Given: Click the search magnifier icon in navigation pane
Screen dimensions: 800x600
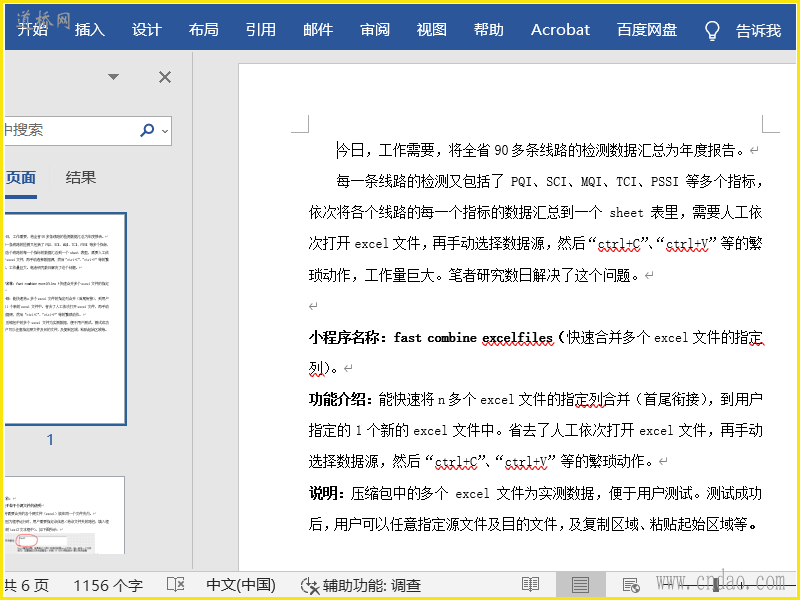Looking at the screenshot, I should click(x=148, y=130).
